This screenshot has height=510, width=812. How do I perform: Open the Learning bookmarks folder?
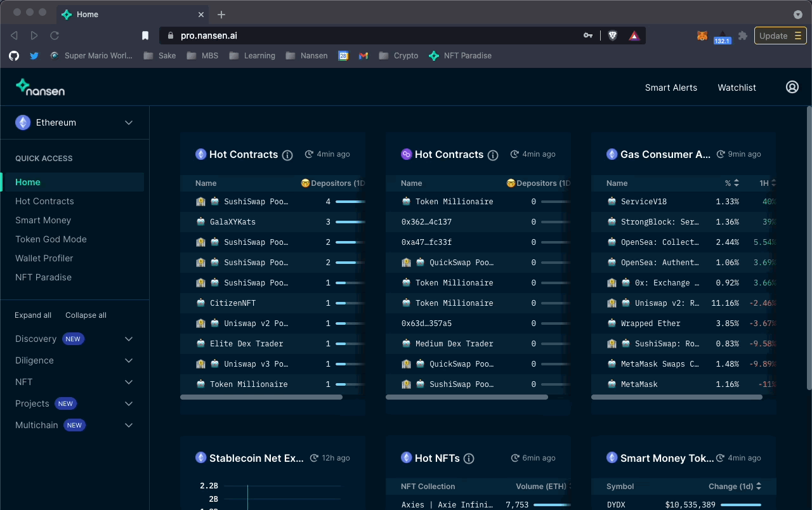252,56
